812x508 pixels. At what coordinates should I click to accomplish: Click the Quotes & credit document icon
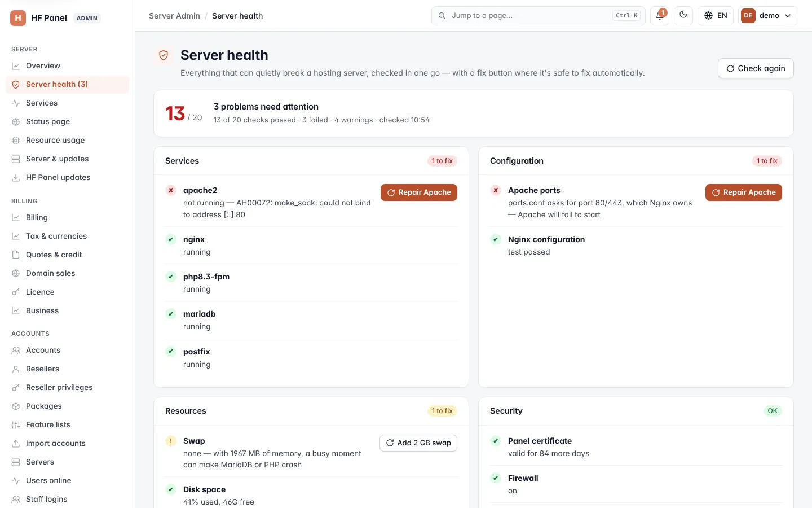[x=16, y=255]
